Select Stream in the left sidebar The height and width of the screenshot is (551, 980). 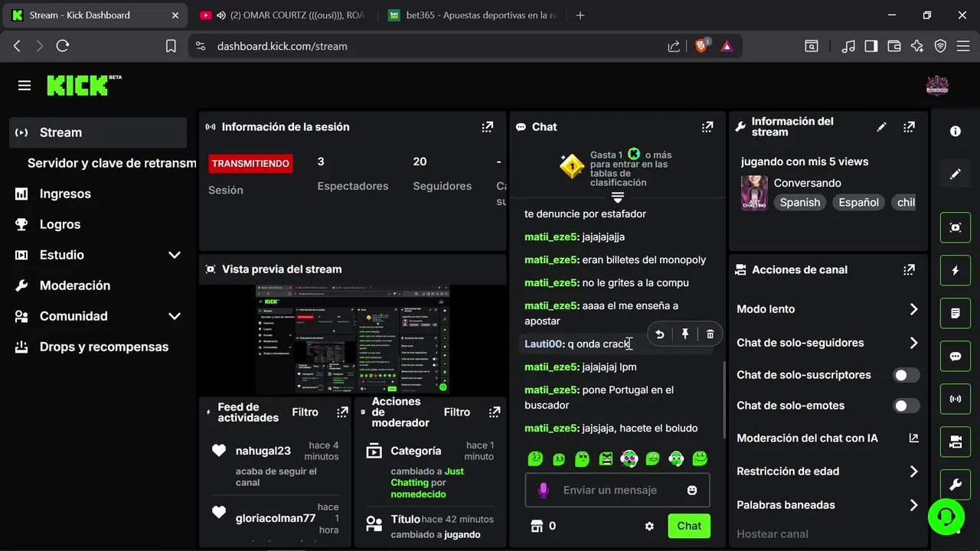click(98, 132)
